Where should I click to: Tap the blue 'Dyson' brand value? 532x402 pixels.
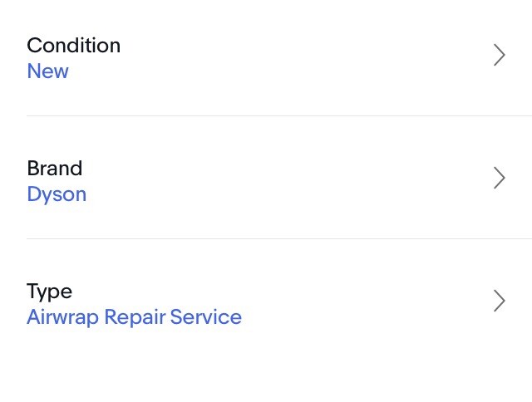tap(57, 194)
